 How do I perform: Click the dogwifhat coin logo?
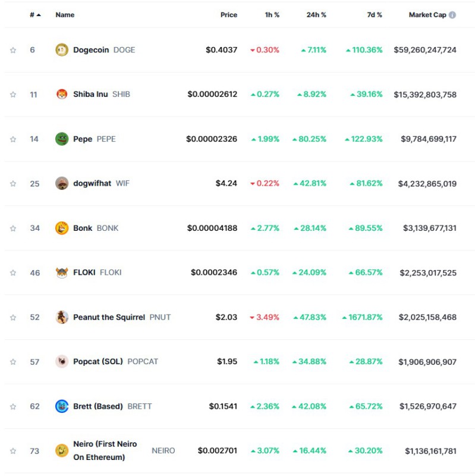pyautogui.click(x=62, y=183)
